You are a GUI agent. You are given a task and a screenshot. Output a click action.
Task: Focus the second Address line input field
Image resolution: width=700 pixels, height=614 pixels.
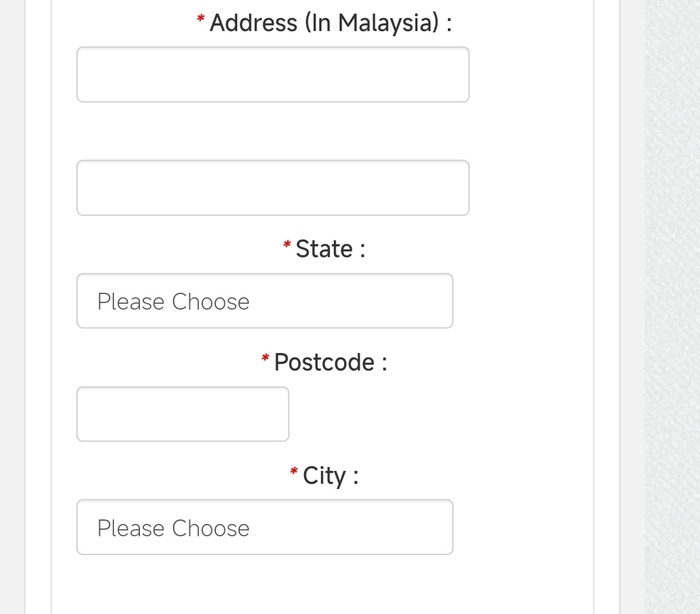(x=272, y=188)
